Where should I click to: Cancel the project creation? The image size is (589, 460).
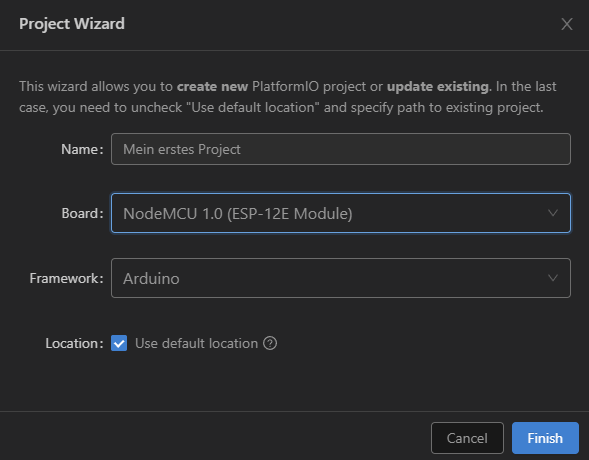click(467, 438)
